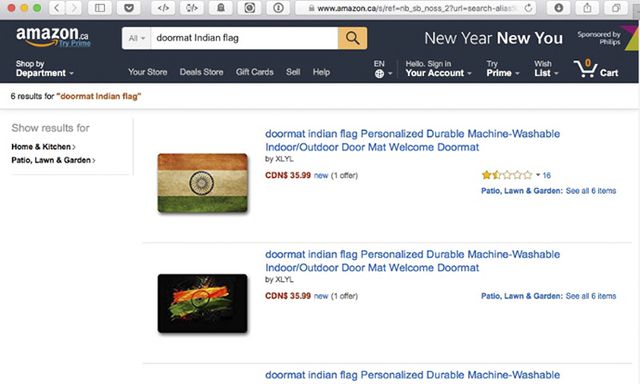Go back with the Safari back arrow
640x384 pixels.
pyautogui.click(x=57, y=8)
